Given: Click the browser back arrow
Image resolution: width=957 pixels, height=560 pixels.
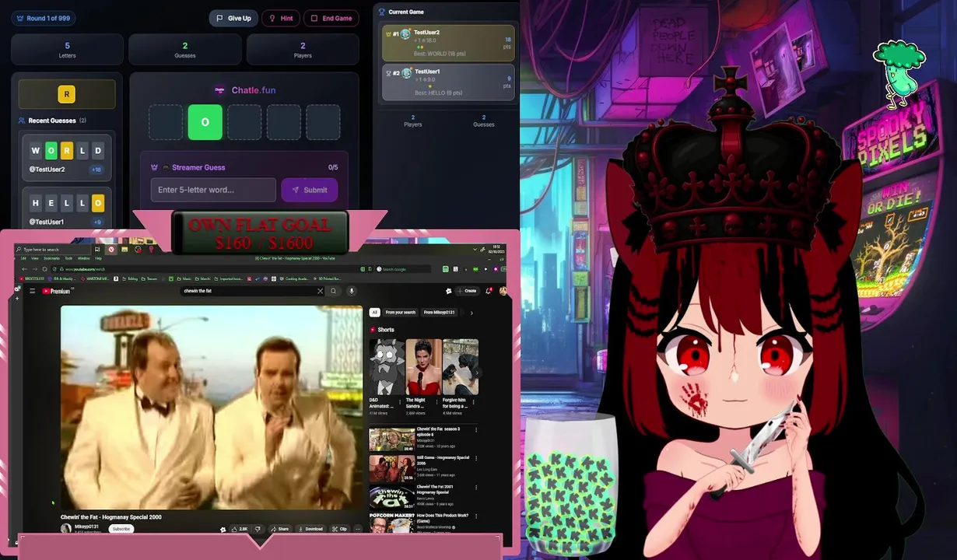Looking at the screenshot, I should [x=24, y=269].
